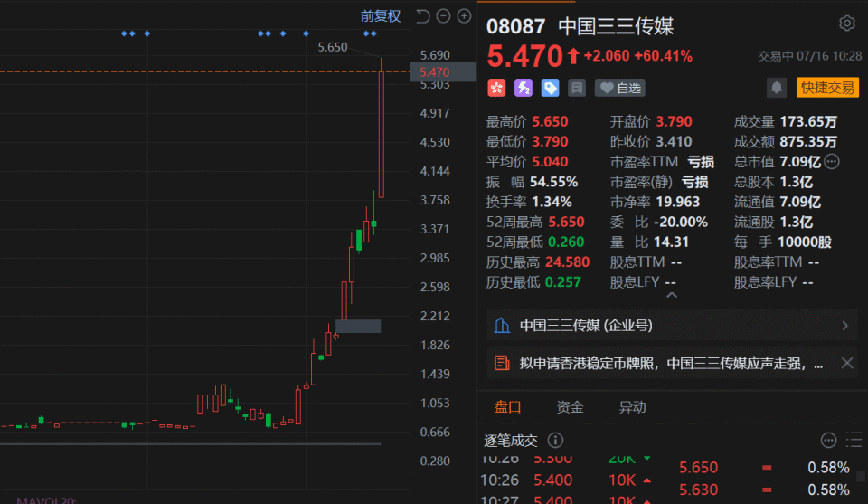Toggle list view icon near 逐笔成交
The height and width of the screenshot is (504, 868).
854,441
